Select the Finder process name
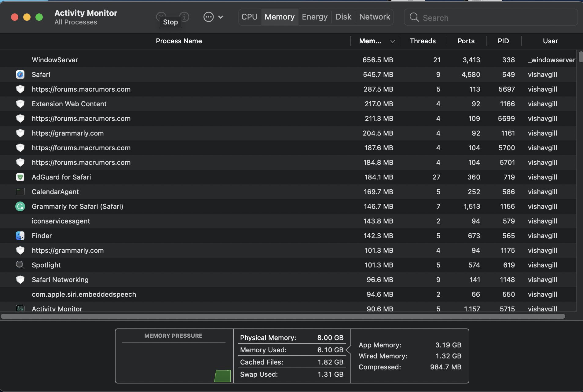Screen dimensions: 583x392 42,236
